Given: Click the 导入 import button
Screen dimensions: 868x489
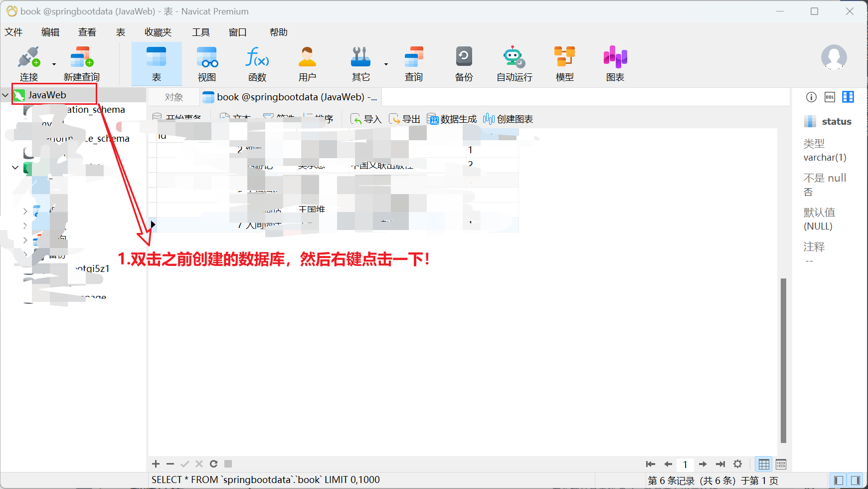Looking at the screenshot, I should 366,119.
